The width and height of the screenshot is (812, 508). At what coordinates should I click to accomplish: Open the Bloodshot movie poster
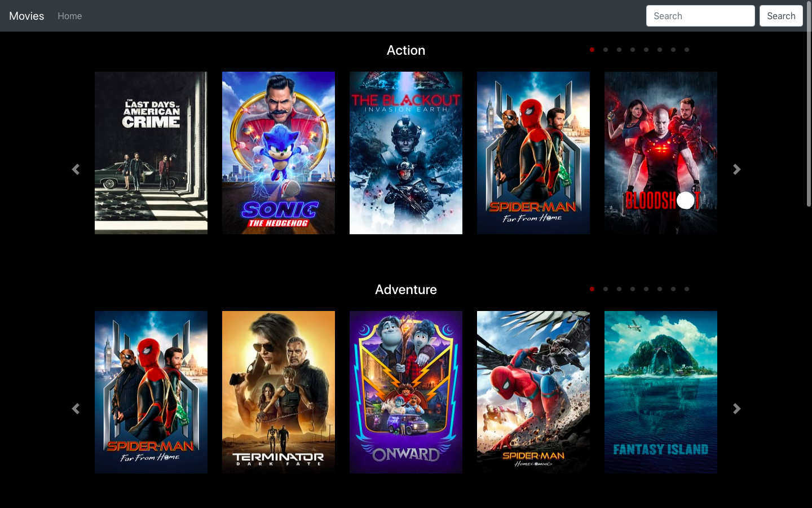[661, 152]
